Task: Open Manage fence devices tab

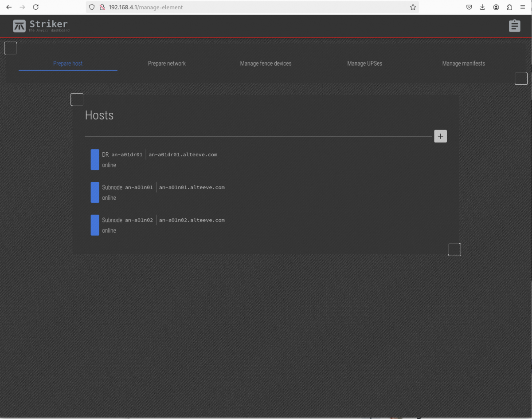Action: (266, 63)
